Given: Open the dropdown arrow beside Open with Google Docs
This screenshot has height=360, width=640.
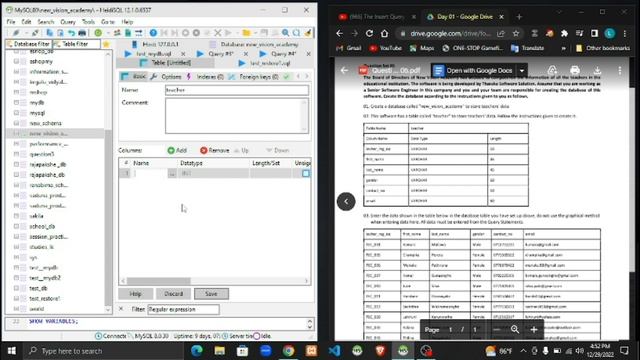Looking at the screenshot, I should [522, 71].
